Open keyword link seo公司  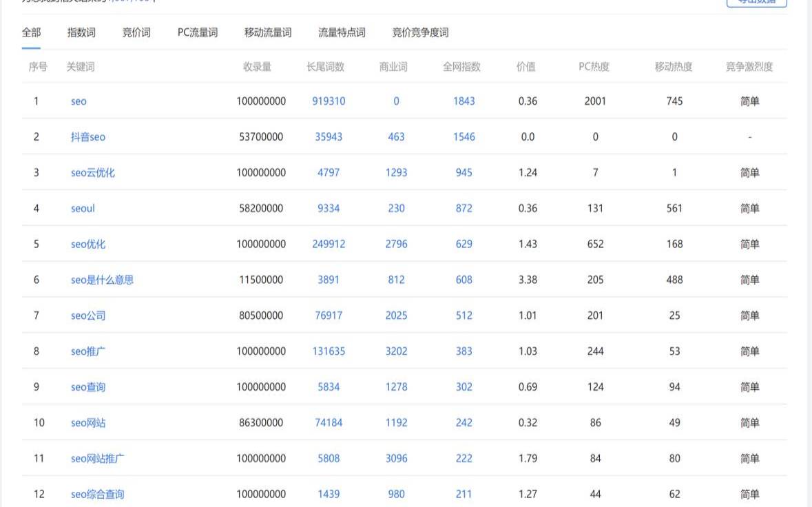88,316
